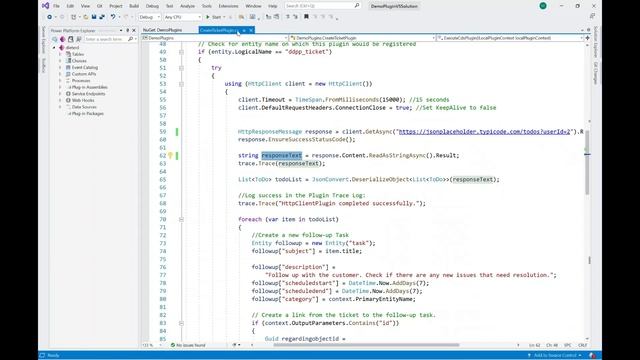Click the save all toolbar icon
This screenshot has height=360, width=640.
(x=102, y=17)
